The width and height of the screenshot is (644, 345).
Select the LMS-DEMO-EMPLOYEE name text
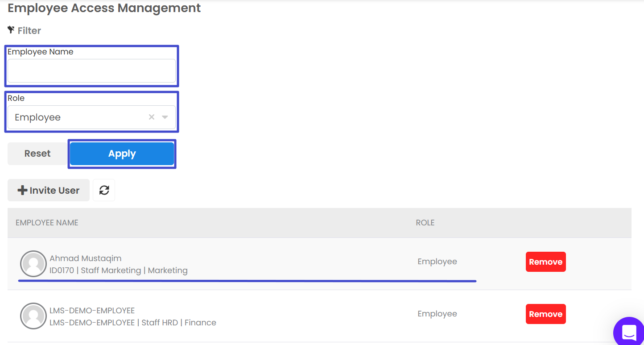click(92, 311)
